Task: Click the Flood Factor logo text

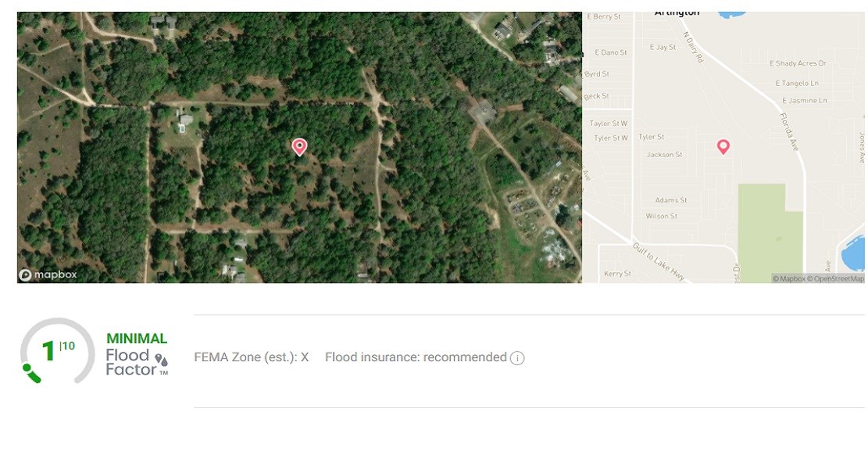Action: (130, 362)
